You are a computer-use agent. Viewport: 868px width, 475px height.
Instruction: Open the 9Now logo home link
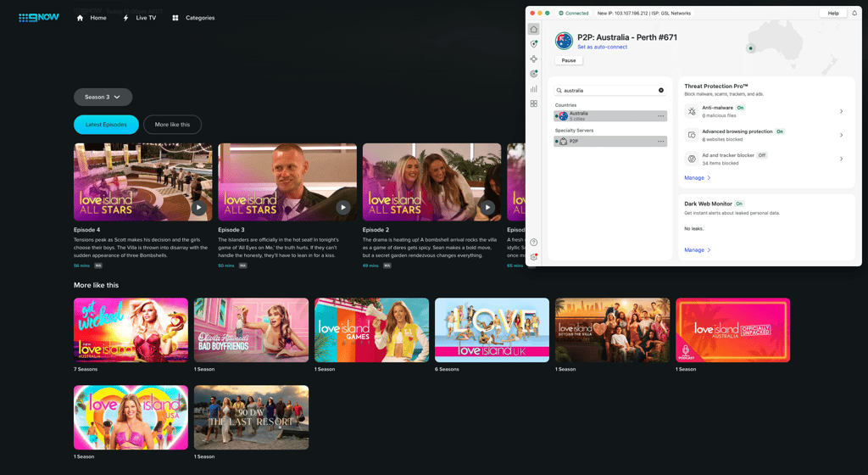click(x=39, y=18)
